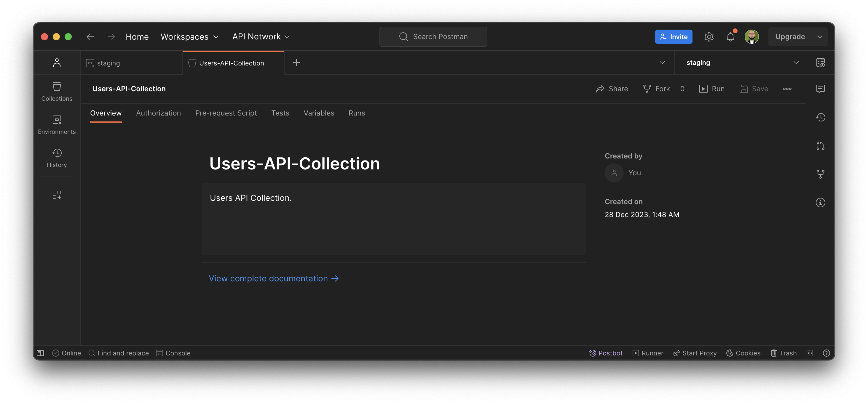Run the Users-API-Collection
The image size is (868, 404).
712,89
